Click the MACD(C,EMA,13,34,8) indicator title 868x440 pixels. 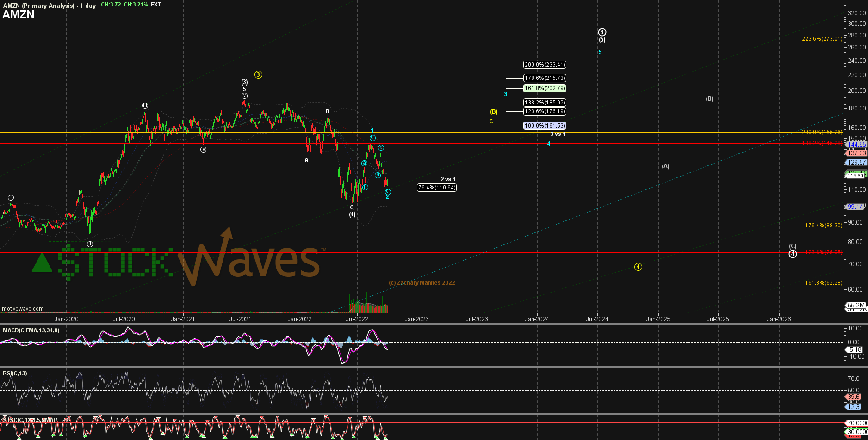point(31,330)
